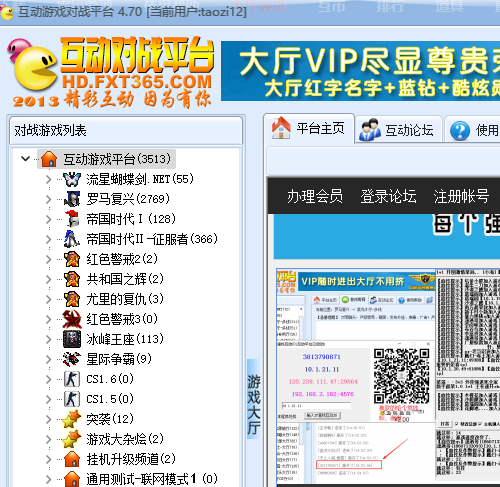Open the 平台主页 tab

tap(309, 128)
